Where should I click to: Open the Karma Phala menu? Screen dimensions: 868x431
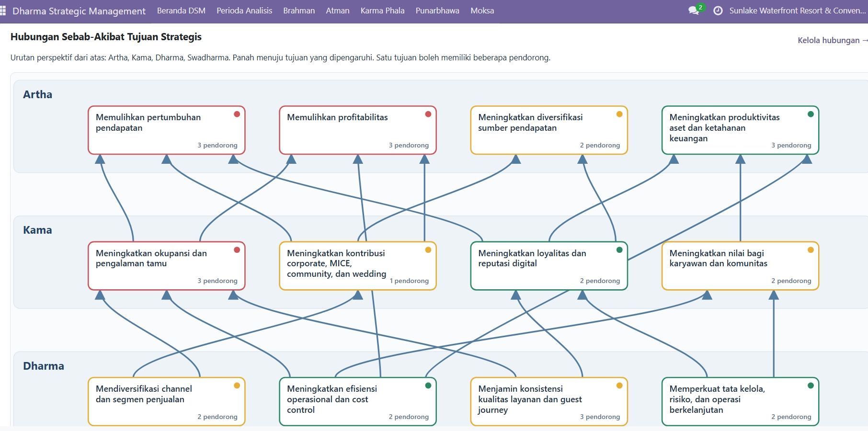tap(382, 11)
